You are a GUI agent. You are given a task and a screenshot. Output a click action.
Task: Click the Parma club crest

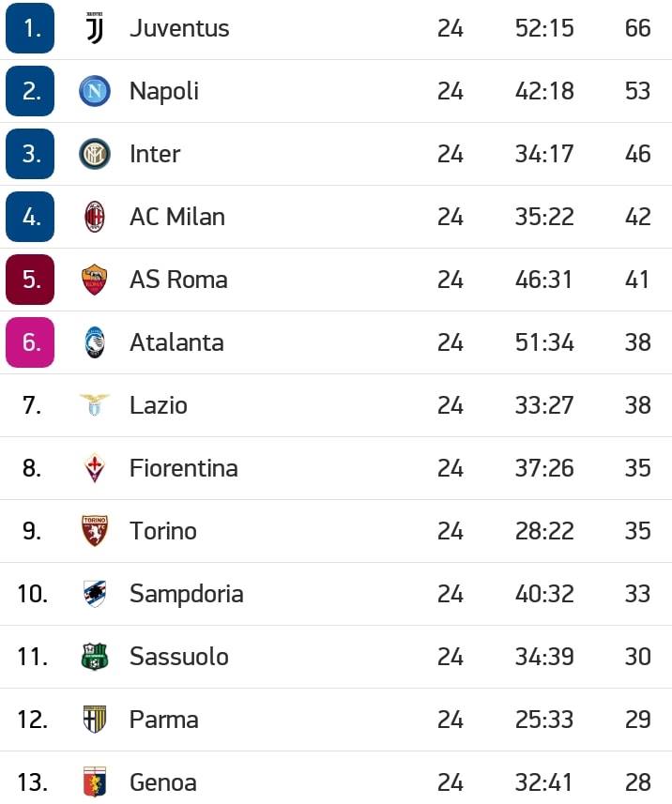(95, 720)
